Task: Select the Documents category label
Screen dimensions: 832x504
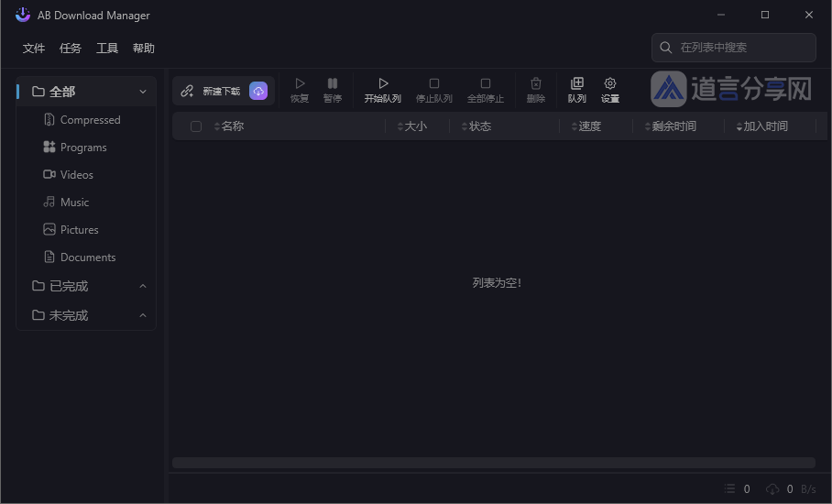Action: coord(88,257)
